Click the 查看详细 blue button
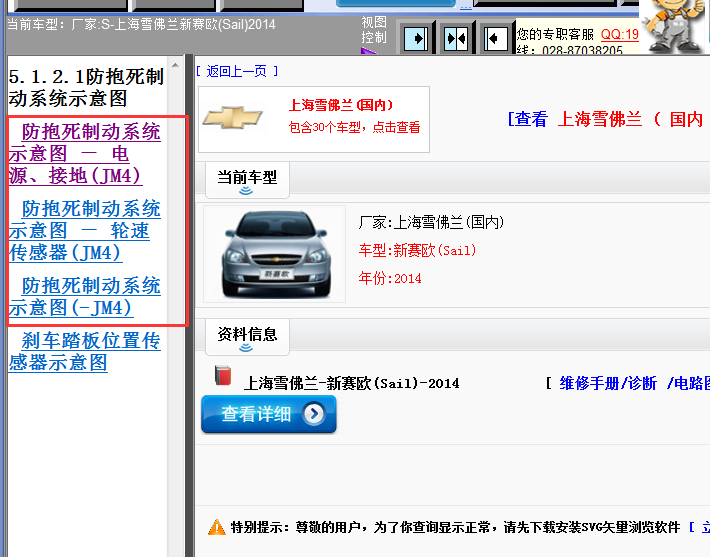 coord(269,414)
